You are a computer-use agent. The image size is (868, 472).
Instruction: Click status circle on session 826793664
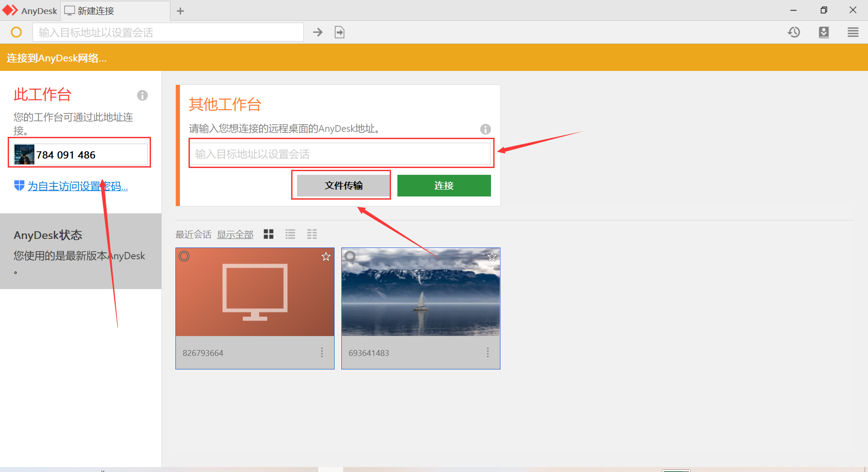point(184,256)
